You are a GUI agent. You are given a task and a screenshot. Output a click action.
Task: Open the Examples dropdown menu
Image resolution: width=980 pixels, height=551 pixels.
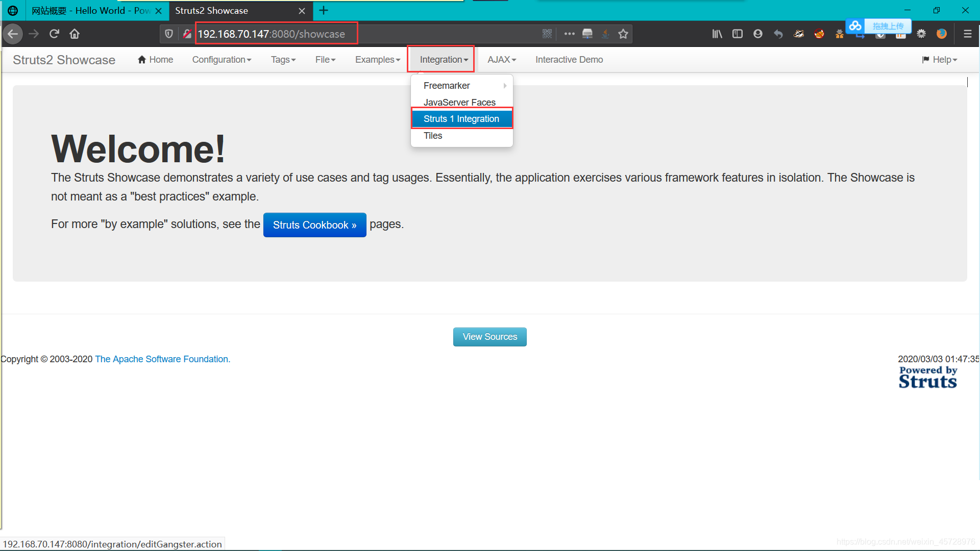point(378,60)
